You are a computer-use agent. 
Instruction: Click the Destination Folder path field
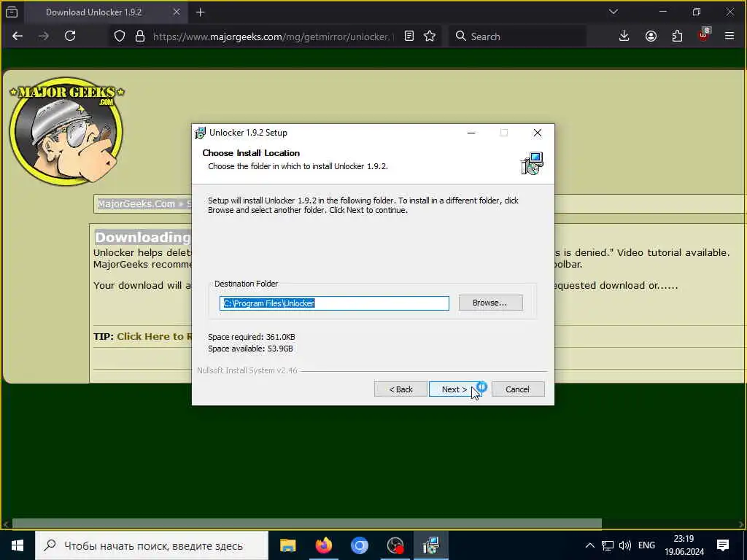(334, 303)
